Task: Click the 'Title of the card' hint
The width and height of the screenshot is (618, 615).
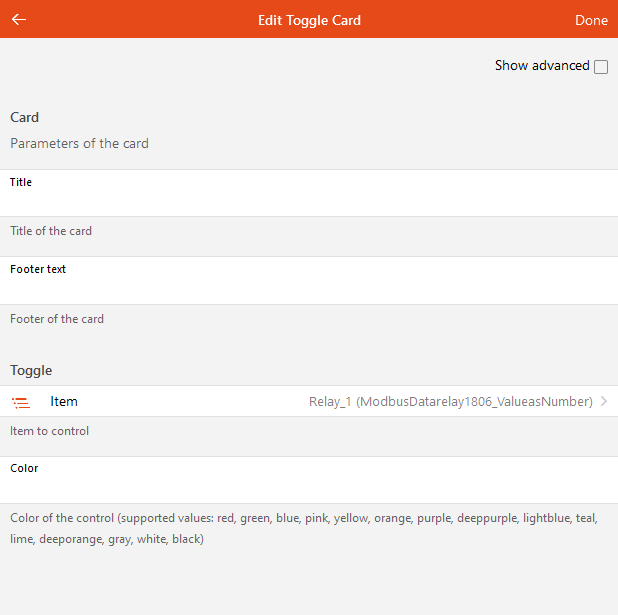Action: 51,231
